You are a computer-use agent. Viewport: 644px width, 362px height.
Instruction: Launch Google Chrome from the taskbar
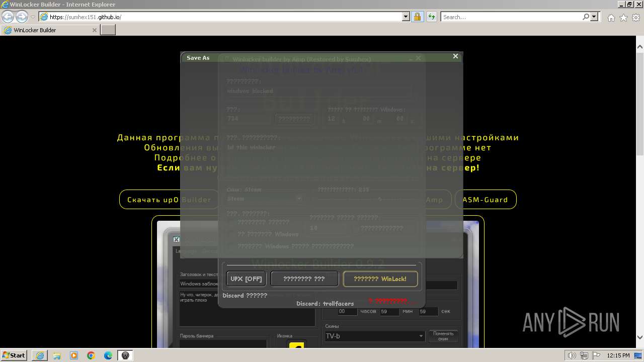click(x=91, y=355)
